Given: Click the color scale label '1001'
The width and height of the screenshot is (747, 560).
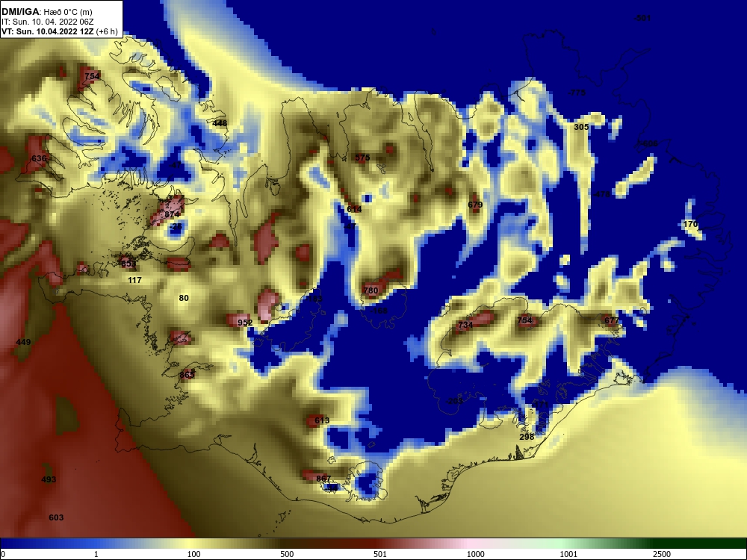Looking at the screenshot, I should coord(568,554).
